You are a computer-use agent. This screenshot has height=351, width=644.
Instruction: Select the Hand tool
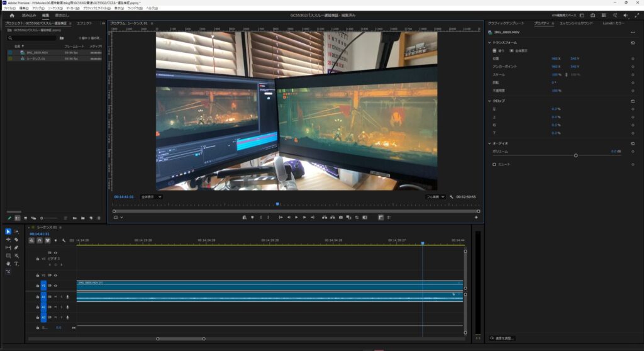[8, 264]
